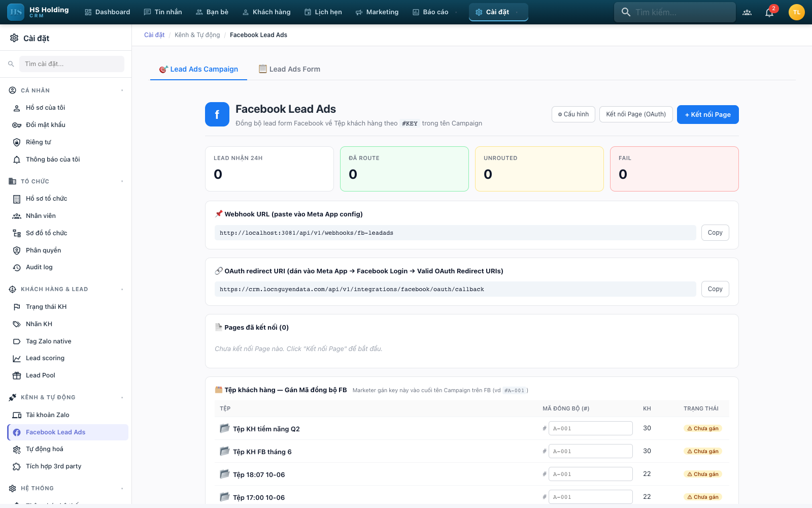
Task: Click sync code field for Tệp KH tiềm năng Q2
Action: (591, 428)
